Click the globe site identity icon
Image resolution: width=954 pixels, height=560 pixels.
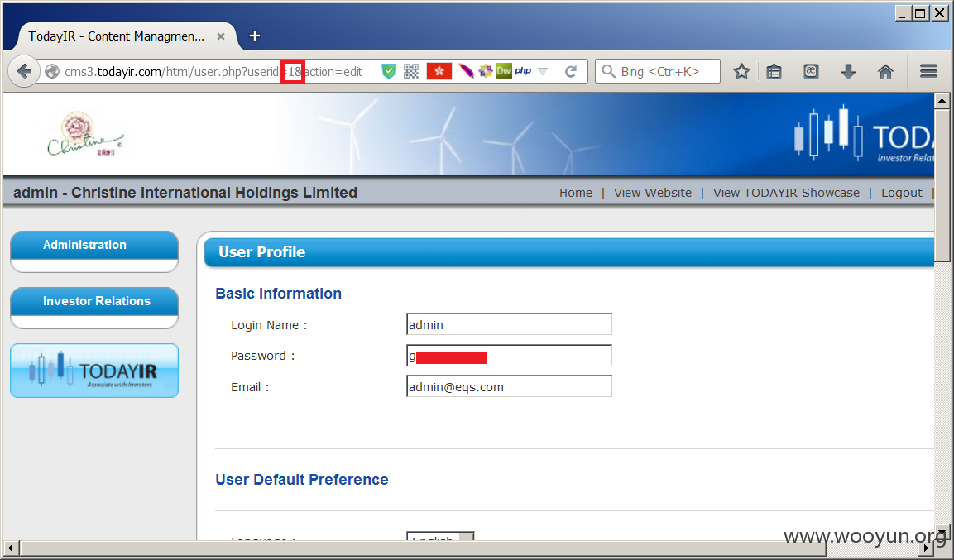click(53, 72)
